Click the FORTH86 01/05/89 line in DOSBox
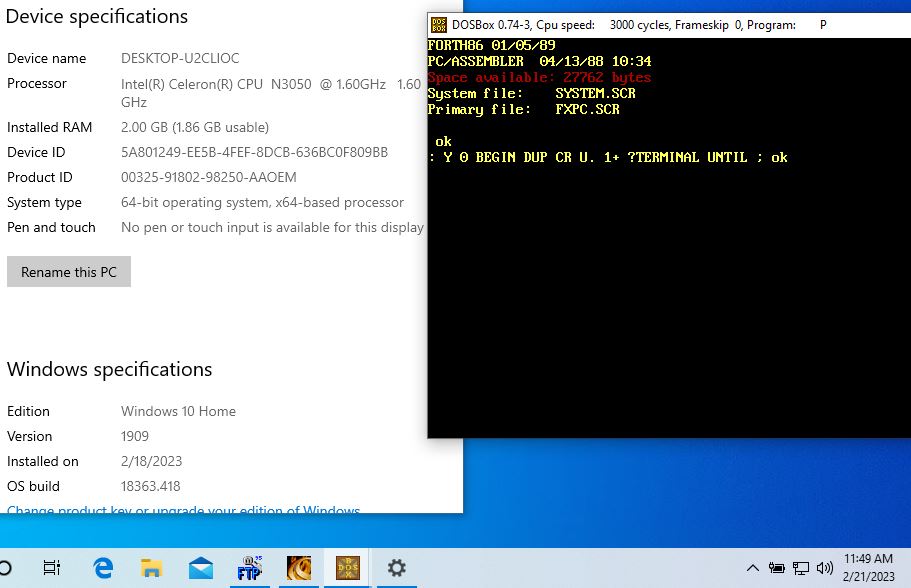Viewport: 911px width, 588px height. point(492,45)
